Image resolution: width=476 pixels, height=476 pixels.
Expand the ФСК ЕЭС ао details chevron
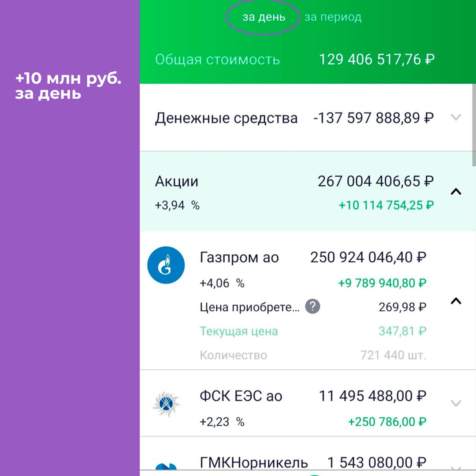click(x=456, y=403)
